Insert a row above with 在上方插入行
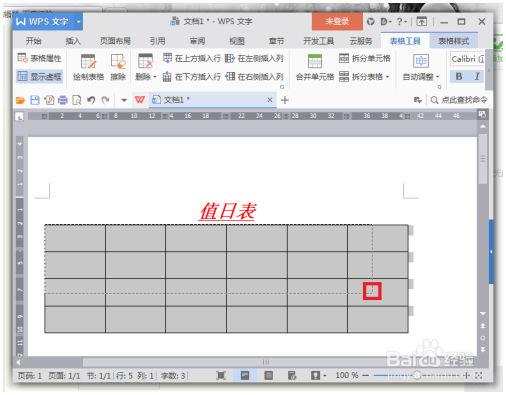The width and height of the screenshot is (506, 395). coord(192,58)
